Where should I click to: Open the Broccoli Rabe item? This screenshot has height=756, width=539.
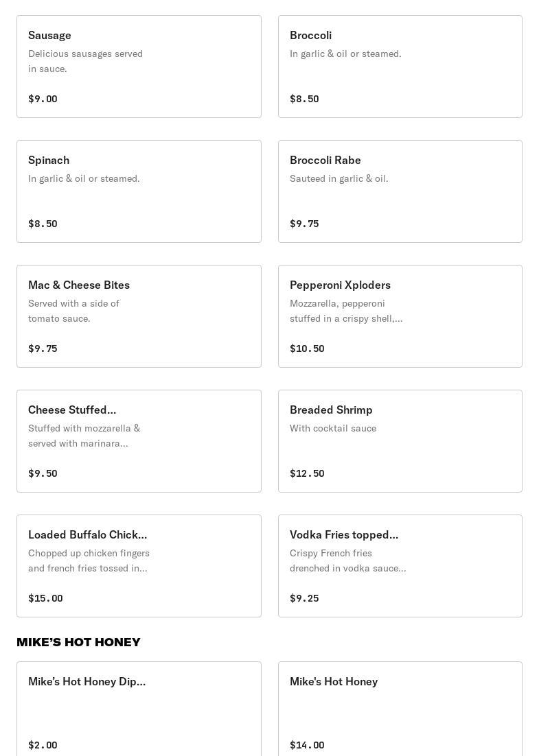tap(400, 191)
